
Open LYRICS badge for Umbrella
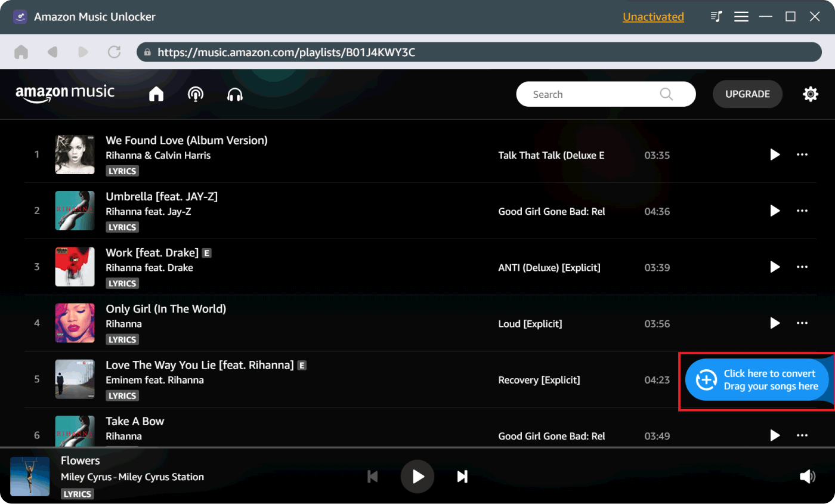coord(122,227)
